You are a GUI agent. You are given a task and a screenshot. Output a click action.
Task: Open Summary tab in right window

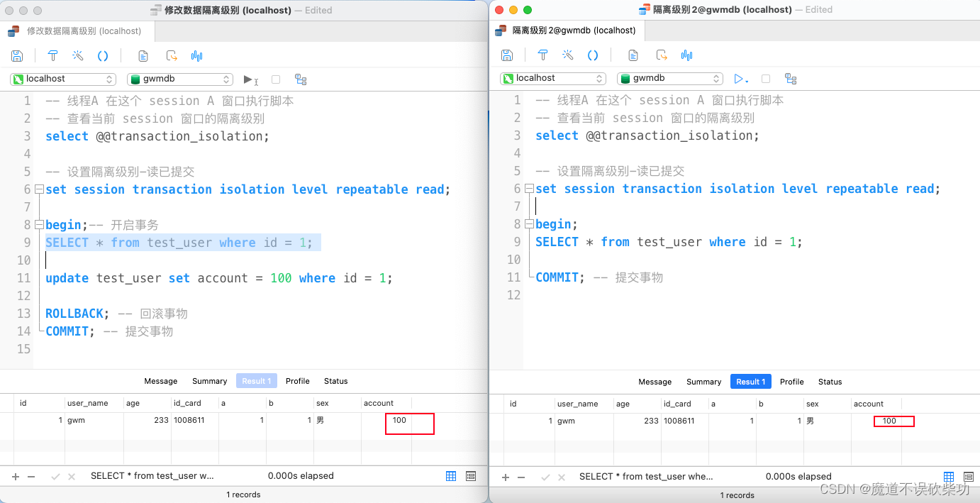point(704,382)
